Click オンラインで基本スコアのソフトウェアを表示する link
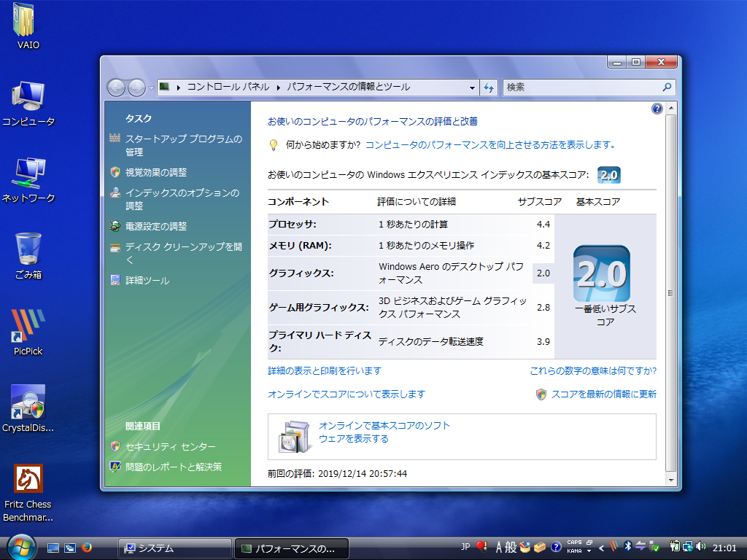This screenshot has height=560, width=747. tap(384, 432)
